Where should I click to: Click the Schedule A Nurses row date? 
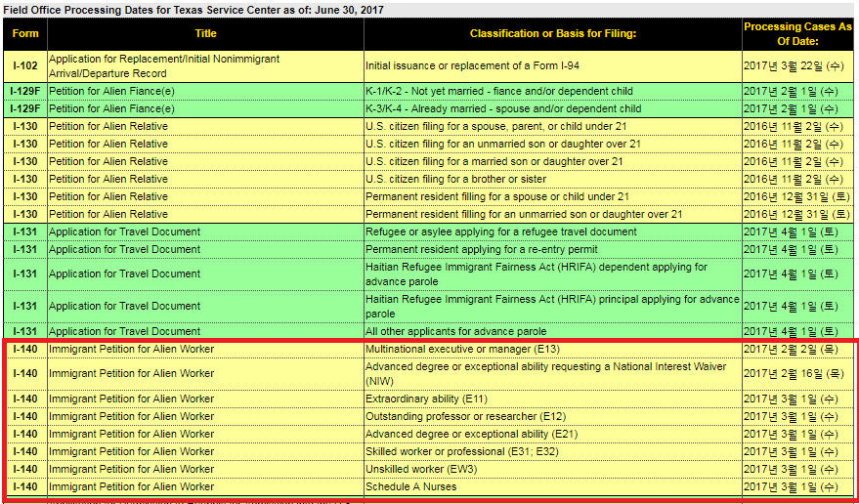coord(791,486)
